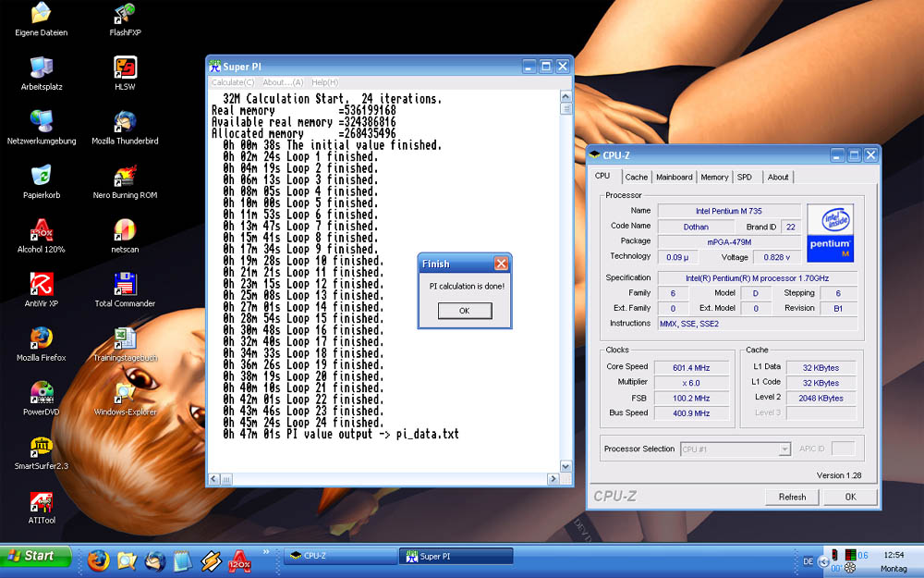924x578 pixels.
Task: Click Core Speed value 601.4 MHz
Action: (x=691, y=368)
